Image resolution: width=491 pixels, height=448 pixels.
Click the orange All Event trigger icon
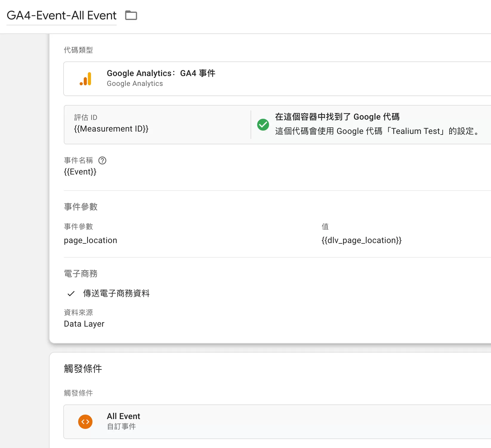pyautogui.click(x=85, y=422)
